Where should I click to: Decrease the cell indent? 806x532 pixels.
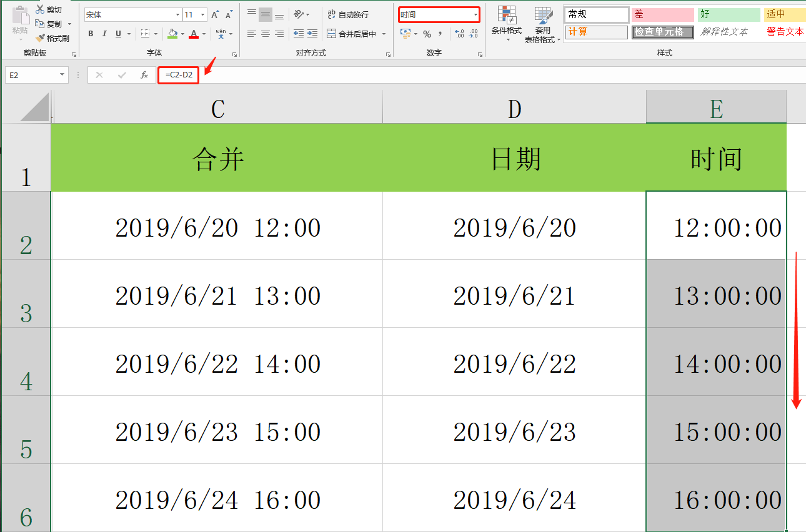(x=299, y=34)
